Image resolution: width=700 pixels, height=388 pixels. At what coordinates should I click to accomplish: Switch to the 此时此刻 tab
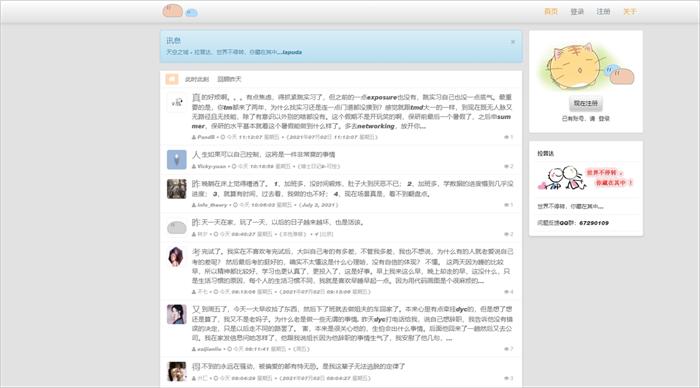click(x=197, y=79)
